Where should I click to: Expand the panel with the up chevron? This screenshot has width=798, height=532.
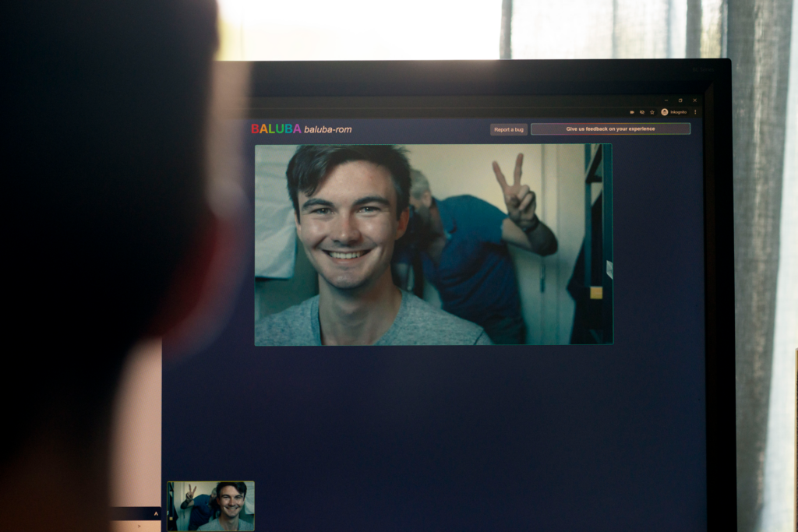[x=155, y=514]
